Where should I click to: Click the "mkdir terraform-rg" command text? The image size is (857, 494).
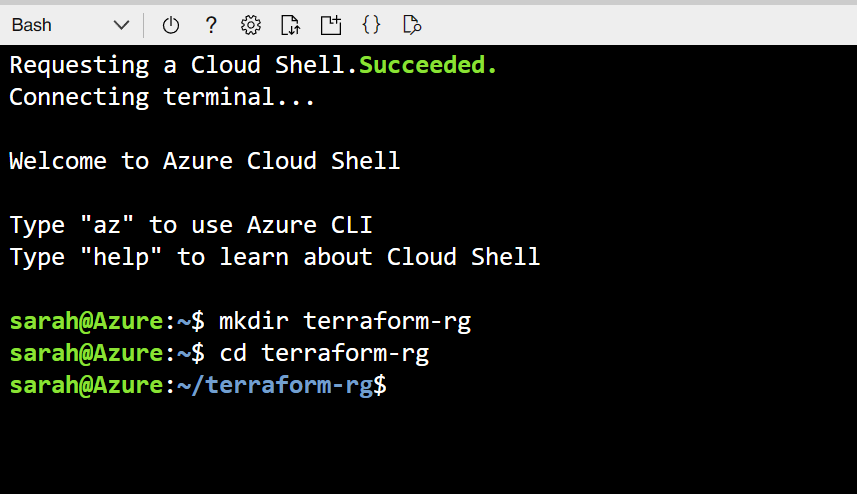click(x=345, y=321)
